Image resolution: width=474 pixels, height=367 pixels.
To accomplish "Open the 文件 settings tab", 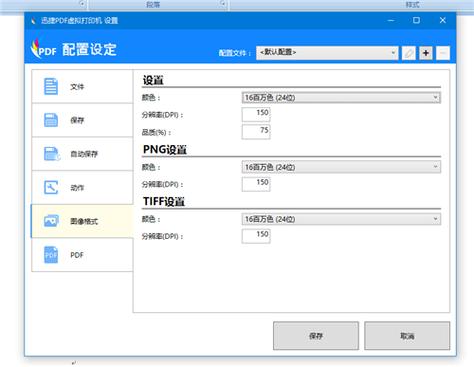I will click(82, 86).
